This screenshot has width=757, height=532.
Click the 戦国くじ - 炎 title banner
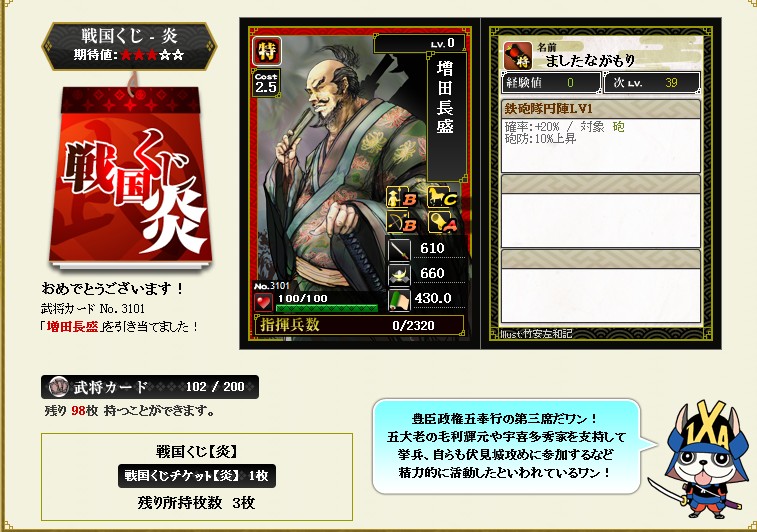(x=129, y=46)
